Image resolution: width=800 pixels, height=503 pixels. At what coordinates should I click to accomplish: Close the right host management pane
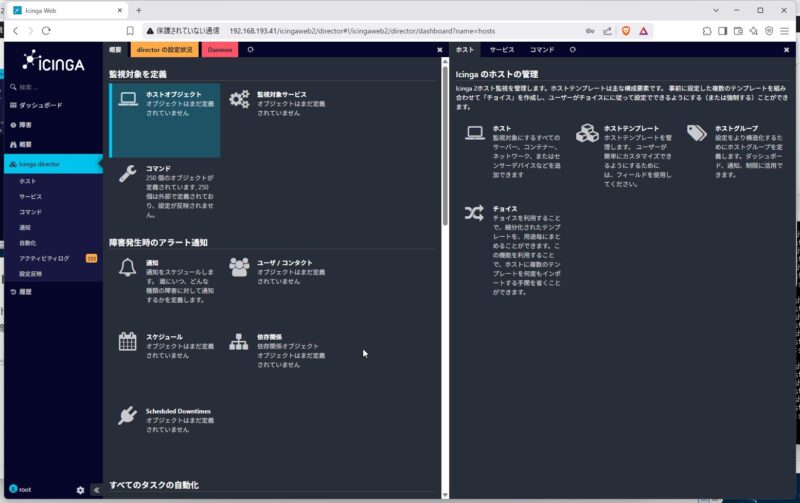tap(786, 50)
